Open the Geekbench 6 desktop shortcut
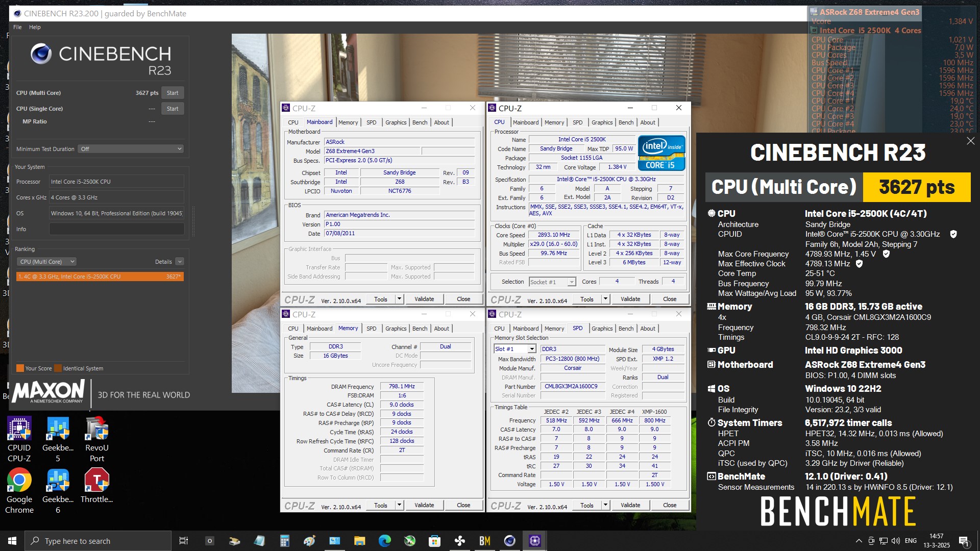Image resolution: width=980 pixels, height=551 pixels. pos(58,491)
